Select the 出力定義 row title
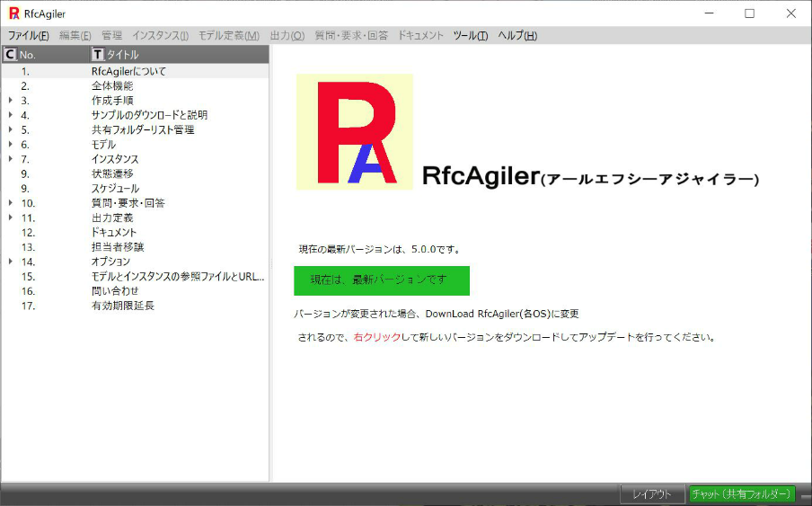 pos(112,217)
